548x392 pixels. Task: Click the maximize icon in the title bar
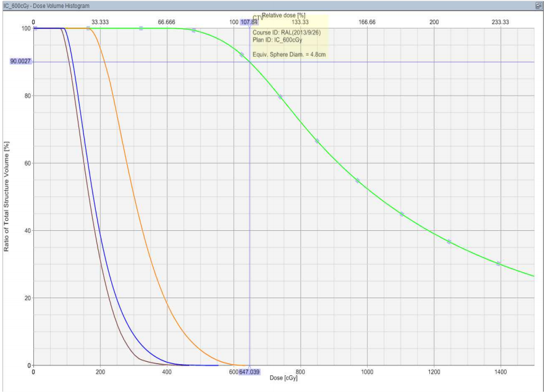point(539,5)
